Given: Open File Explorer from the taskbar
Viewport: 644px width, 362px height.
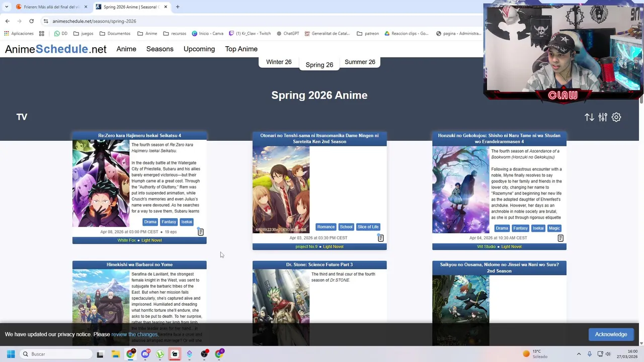Looking at the screenshot, I should coord(115,354).
